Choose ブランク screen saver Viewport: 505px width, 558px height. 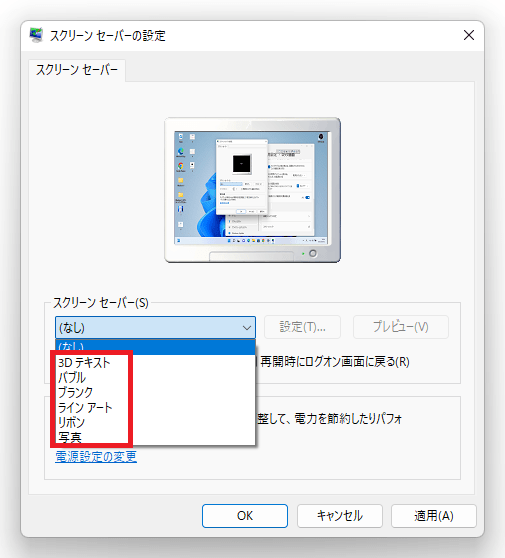click(156, 393)
